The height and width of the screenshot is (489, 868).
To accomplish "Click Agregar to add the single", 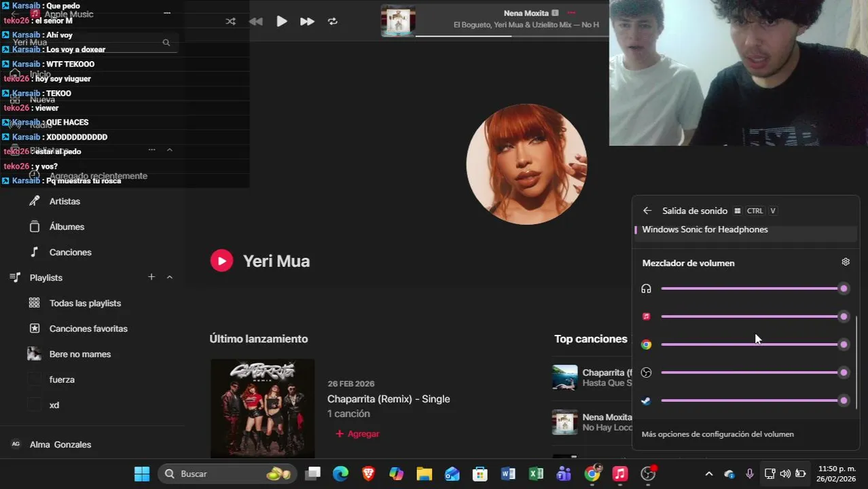I will [357, 433].
